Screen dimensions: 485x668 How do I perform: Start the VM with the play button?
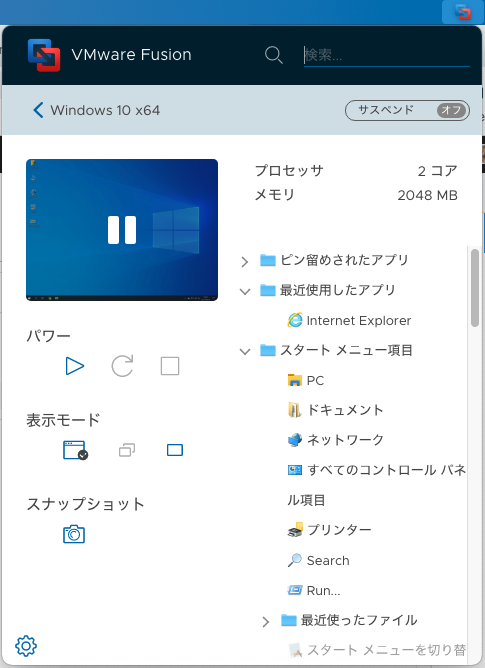pos(75,366)
